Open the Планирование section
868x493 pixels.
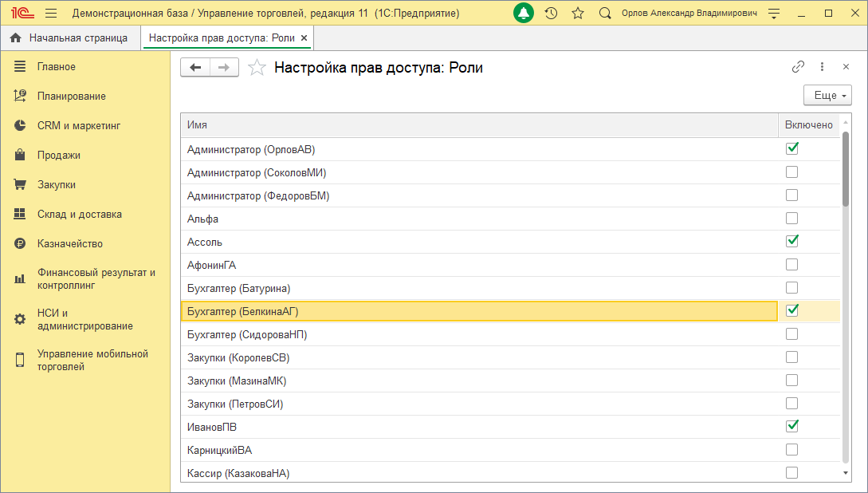72,96
